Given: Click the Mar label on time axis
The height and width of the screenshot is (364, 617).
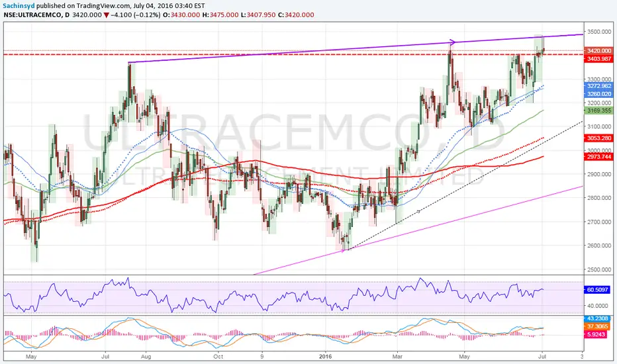Looking at the screenshot, I should [397, 357].
